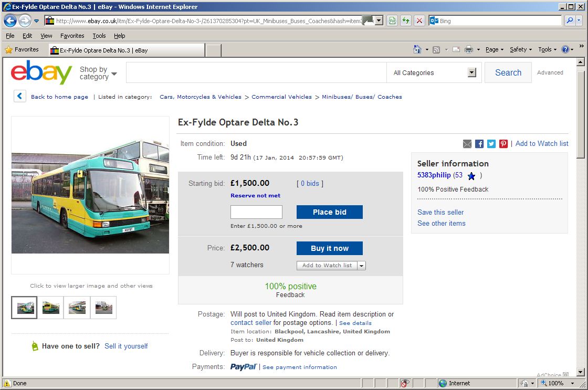Go back with the browser Back arrow
The image size is (588, 390).
pos(10,20)
